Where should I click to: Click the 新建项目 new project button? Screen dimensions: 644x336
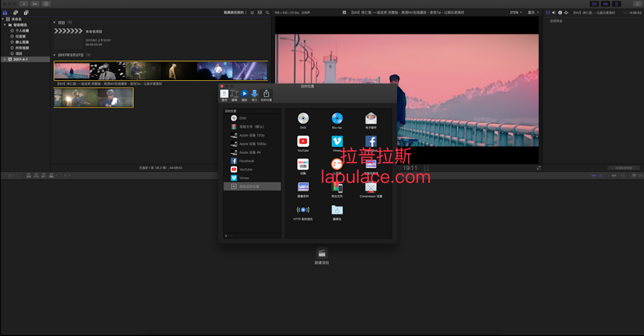(322, 256)
